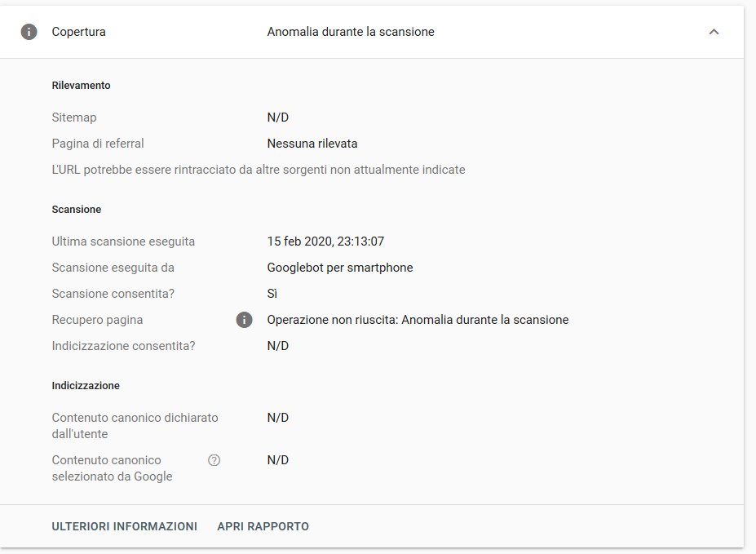Click the last crawl date 15 feb 2020
756x554 pixels.
[325, 242]
